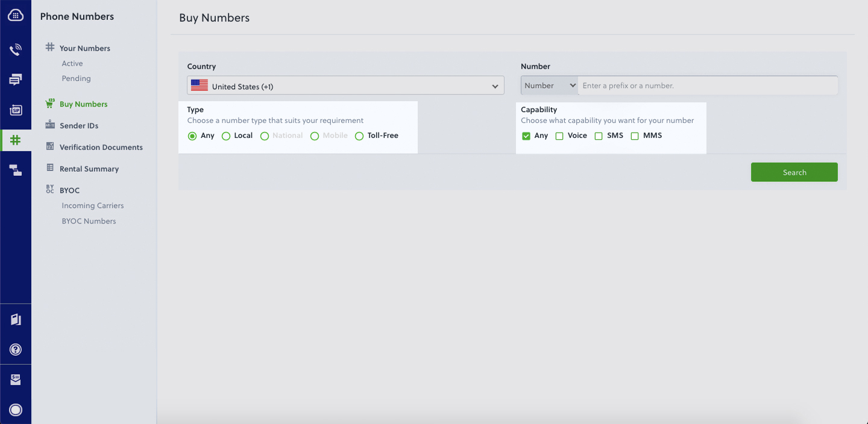This screenshot has width=868, height=424.
Task: Click the cloud logo at top left
Action: click(x=16, y=16)
